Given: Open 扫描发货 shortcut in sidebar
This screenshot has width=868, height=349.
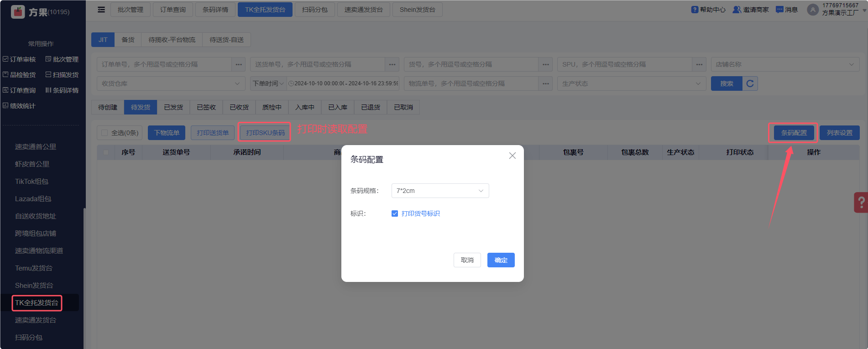Looking at the screenshot, I should [62, 75].
